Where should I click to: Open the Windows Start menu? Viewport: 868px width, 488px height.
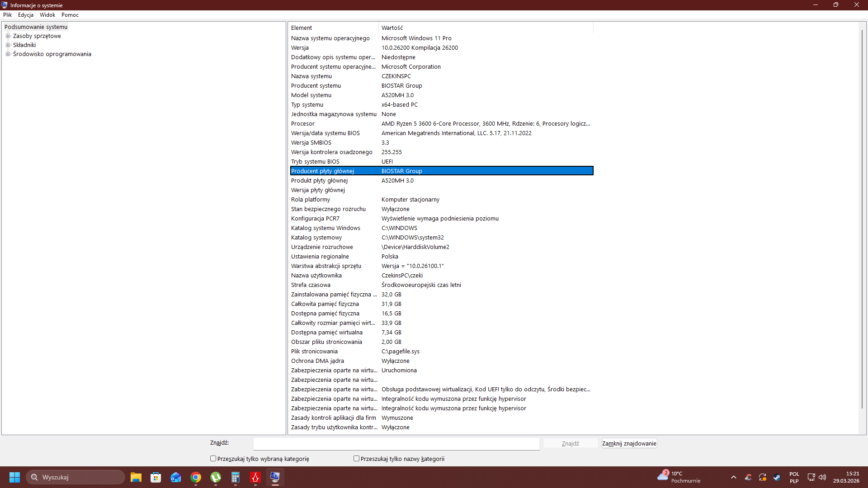pyautogui.click(x=14, y=477)
